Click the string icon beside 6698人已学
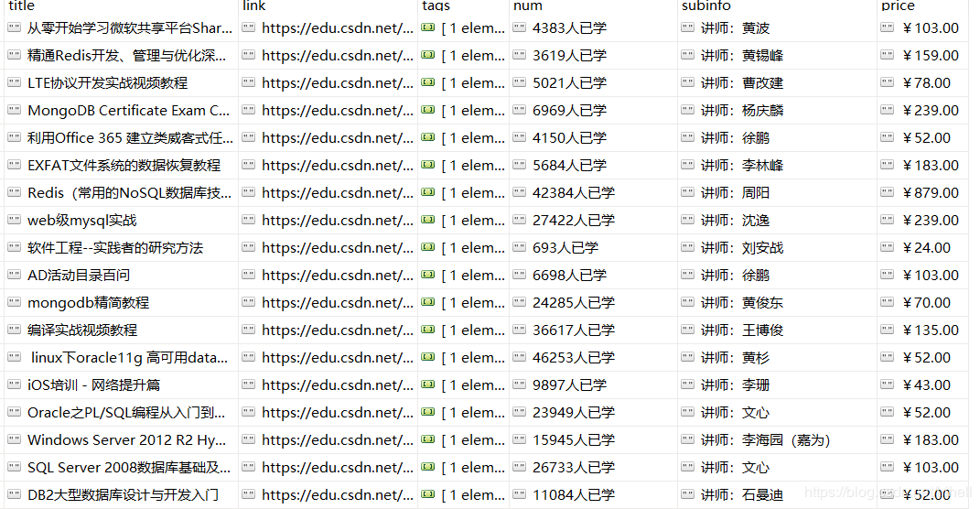This screenshot has height=509, width=980. pyautogui.click(x=520, y=276)
